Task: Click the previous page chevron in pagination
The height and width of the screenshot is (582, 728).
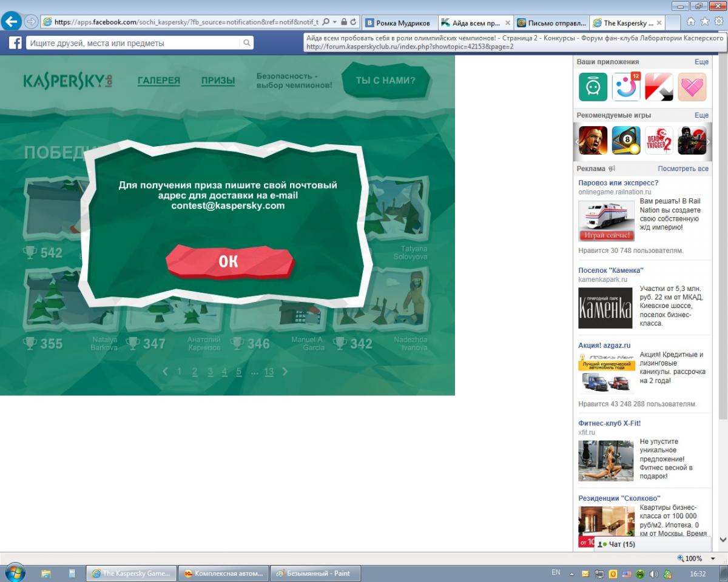Action: point(166,372)
